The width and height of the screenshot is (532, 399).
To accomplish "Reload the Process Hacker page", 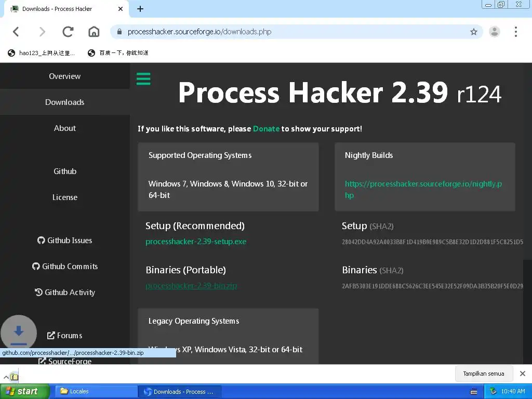I will pyautogui.click(x=68, y=32).
